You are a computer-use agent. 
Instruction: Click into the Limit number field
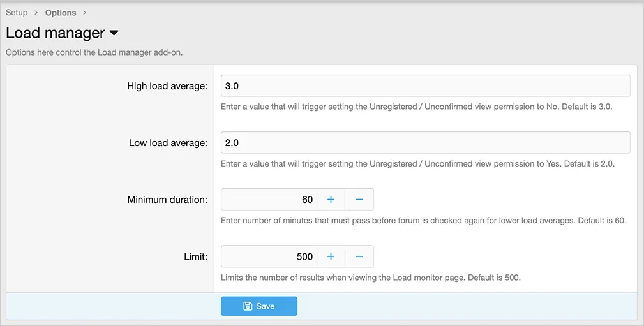pos(269,256)
